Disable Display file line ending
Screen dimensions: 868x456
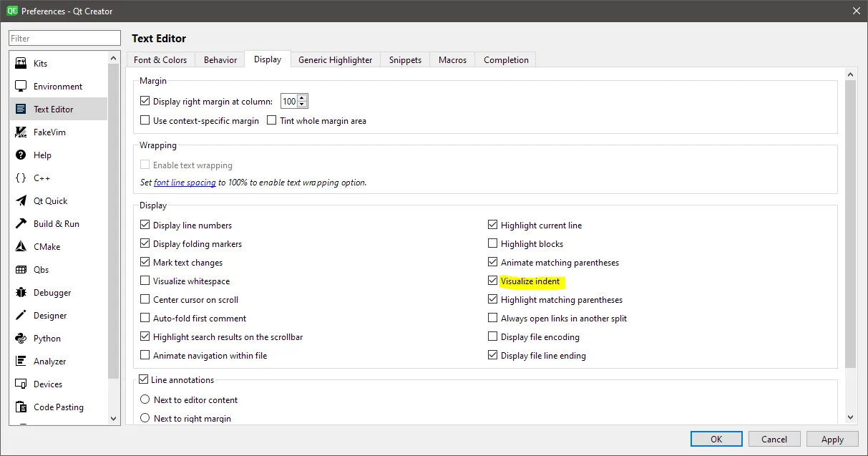[x=492, y=355]
